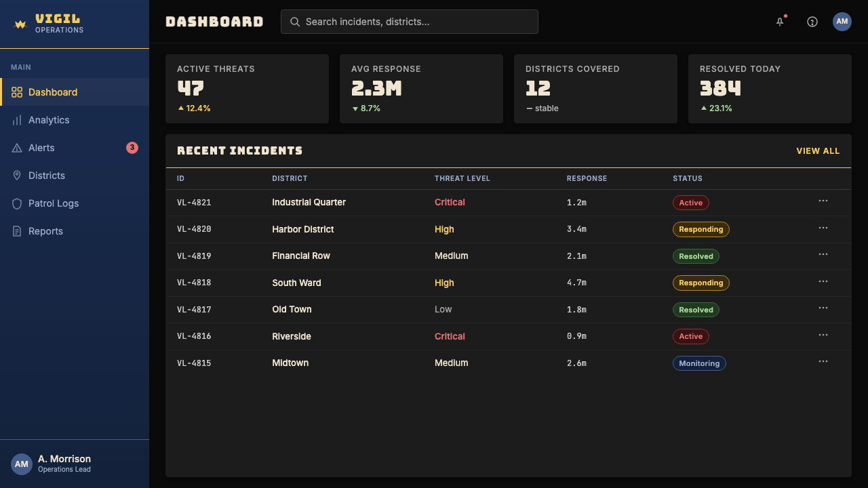Click the Alerts warning triangle icon
Viewport: 868px width, 488px height.
click(x=17, y=148)
